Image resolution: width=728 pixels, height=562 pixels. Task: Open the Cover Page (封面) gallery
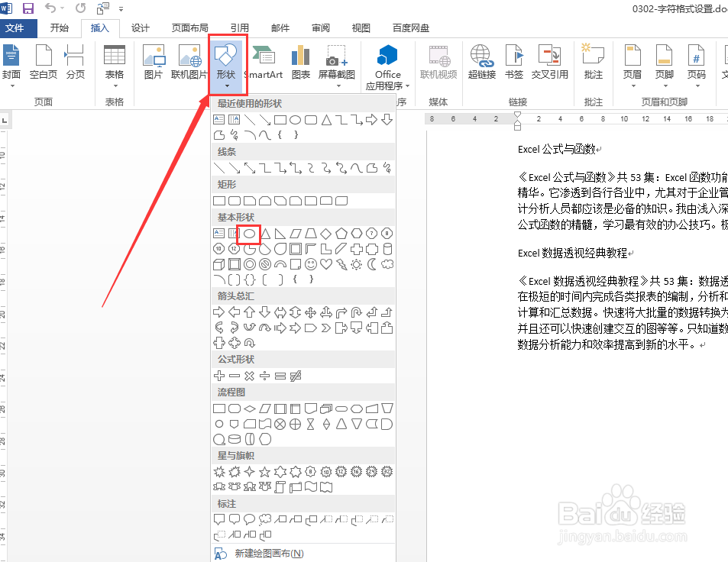pyautogui.click(x=11, y=65)
